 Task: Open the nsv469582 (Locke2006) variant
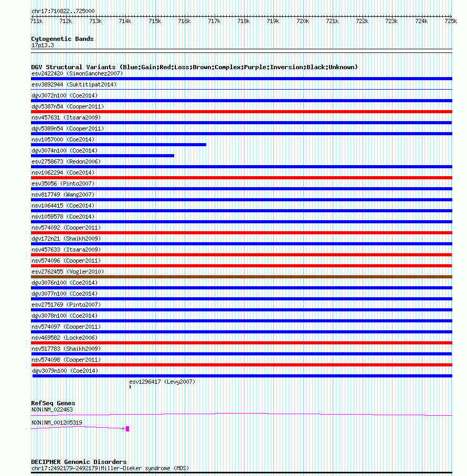[65, 338]
